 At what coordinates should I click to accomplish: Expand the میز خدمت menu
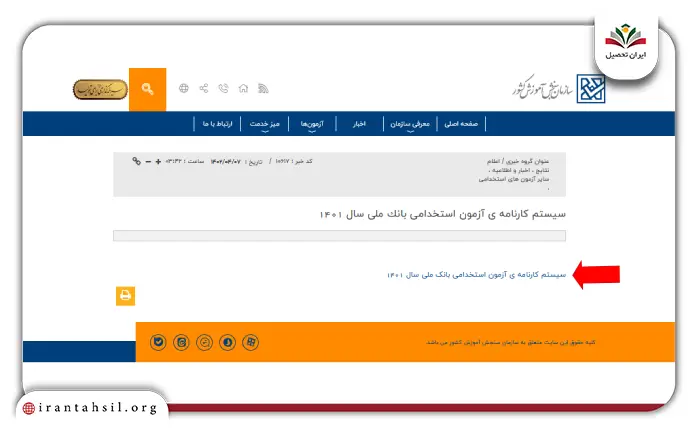(x=265, y=124)
